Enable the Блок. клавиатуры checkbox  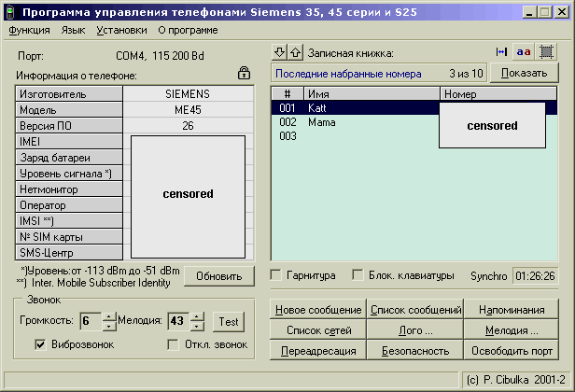click(x=358, y=275)
